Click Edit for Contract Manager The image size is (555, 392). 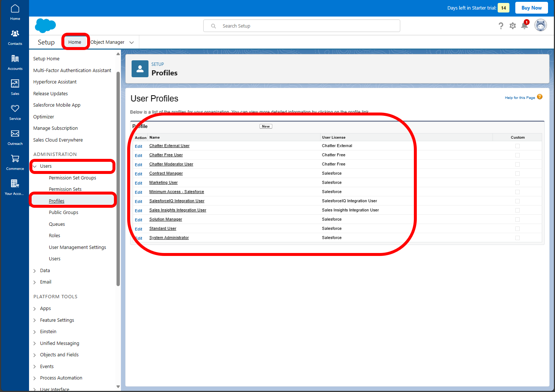pyautogui.click(x=139, y=174)
